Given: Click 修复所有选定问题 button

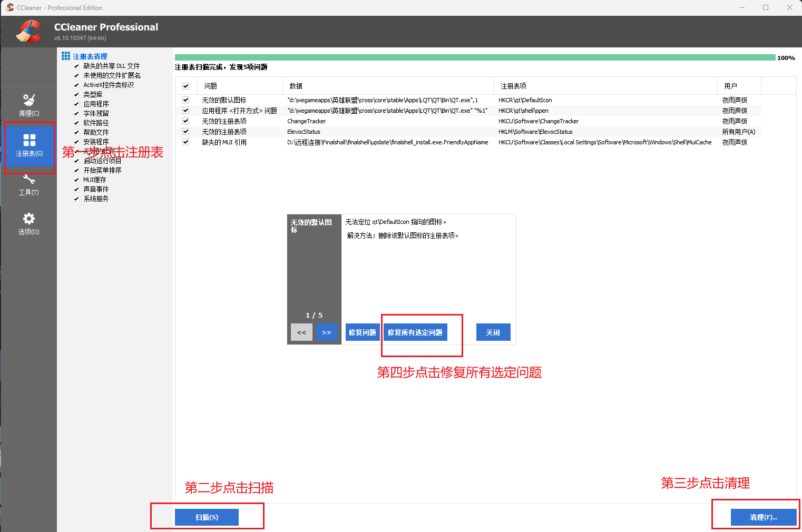Looking at the screenshot, I should (415, 332).
